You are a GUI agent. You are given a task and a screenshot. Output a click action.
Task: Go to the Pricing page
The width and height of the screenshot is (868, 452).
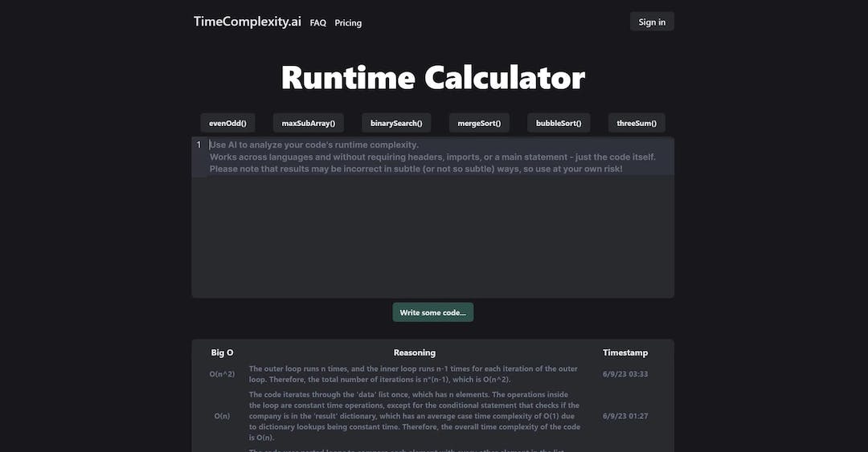[348, 22]
